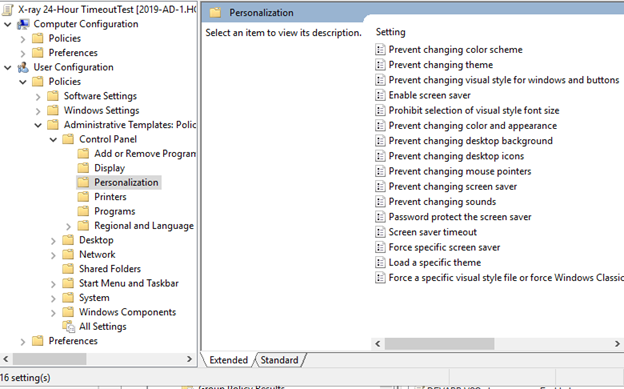The image size is (624, 389).
Task: Select the Windows Components tree item
Action: coord(127,312)
